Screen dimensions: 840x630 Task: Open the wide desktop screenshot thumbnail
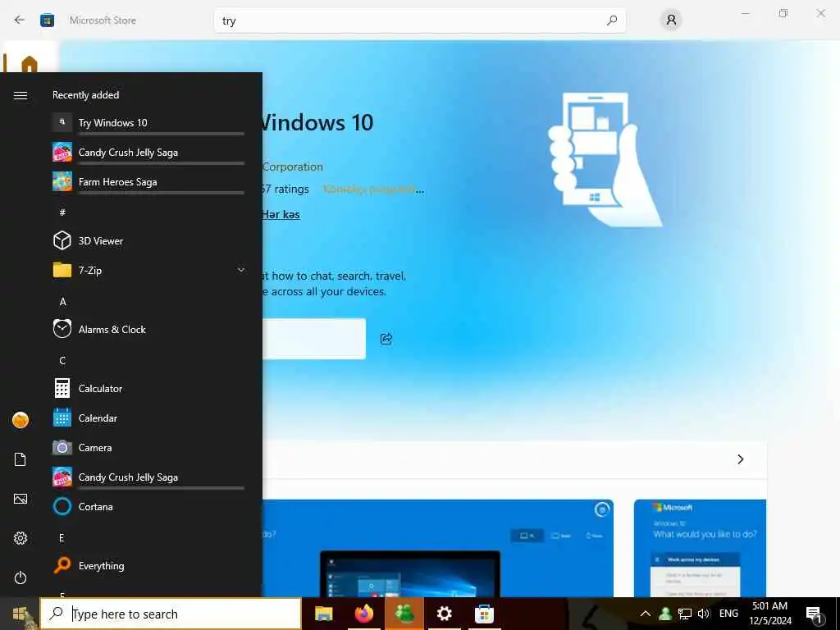click(438, 548)
